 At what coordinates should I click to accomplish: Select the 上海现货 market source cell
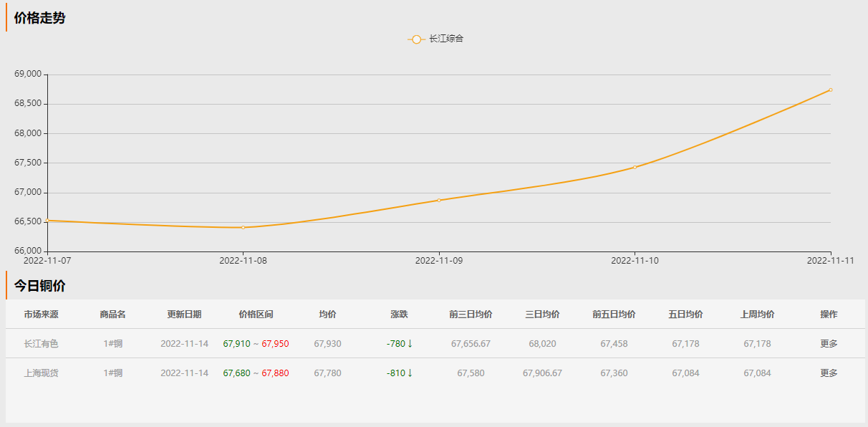tap(41, 373)
